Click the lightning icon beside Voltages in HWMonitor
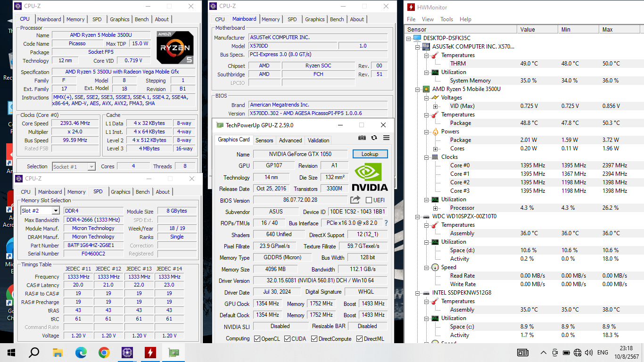This screenshot has width=644, height=362. 435,98
